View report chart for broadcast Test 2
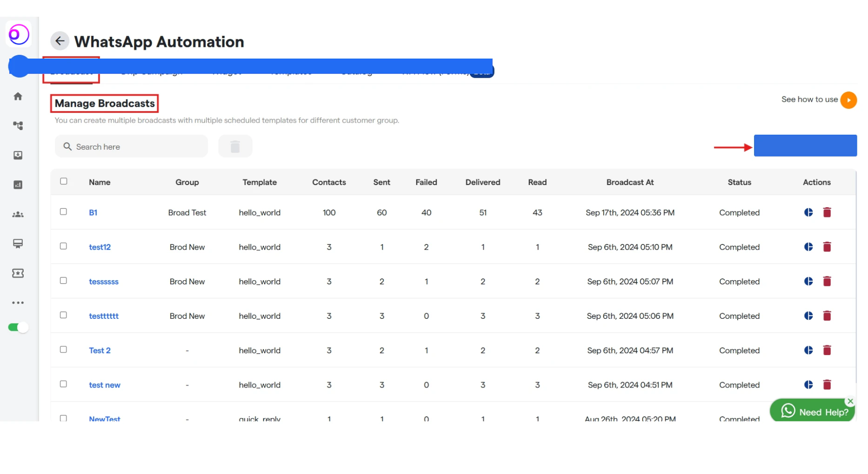 coord(808,350)
